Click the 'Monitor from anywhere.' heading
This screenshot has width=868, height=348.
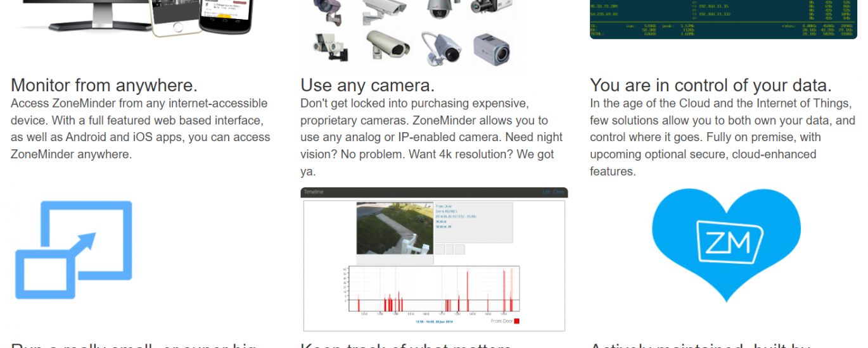(x=104, y=85)
